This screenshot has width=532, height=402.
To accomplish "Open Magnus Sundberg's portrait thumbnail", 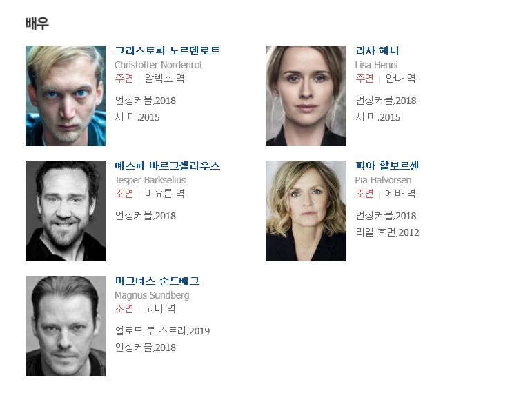I will (x=66, y=326).
